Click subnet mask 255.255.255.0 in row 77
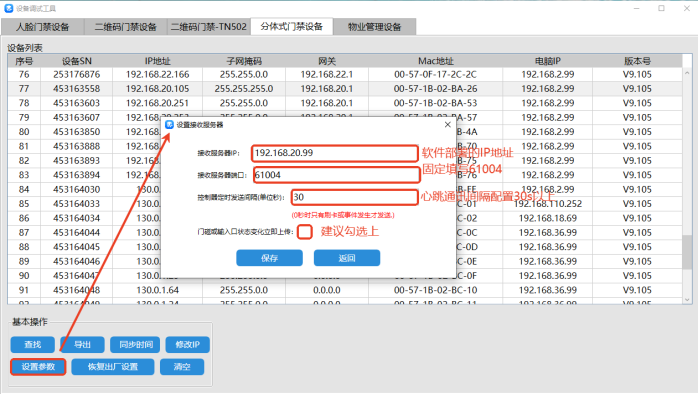Viewport: 698px width, 394px height. [244, 89]
